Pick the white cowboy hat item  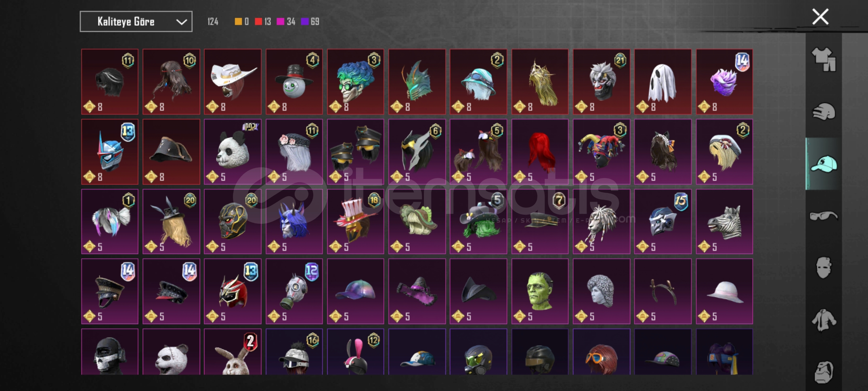[x=233, y=82]
